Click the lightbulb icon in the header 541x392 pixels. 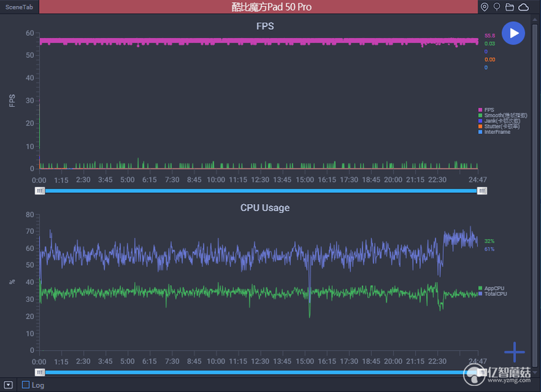pos(497,7)
